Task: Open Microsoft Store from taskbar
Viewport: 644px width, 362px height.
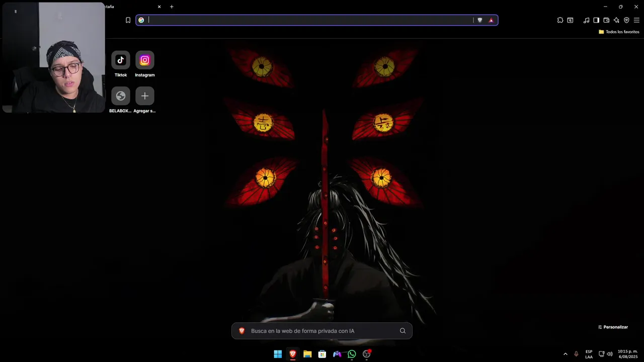Action: 322,354
